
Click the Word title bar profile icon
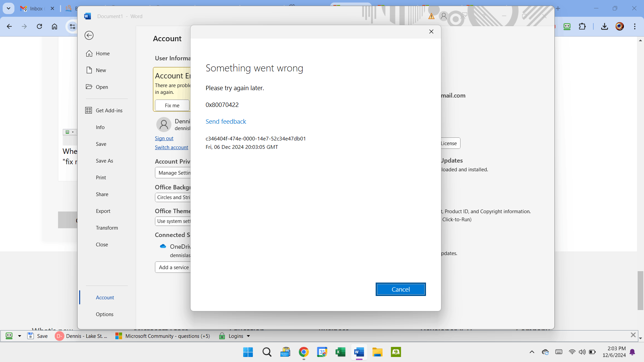(x=444, y=16)
